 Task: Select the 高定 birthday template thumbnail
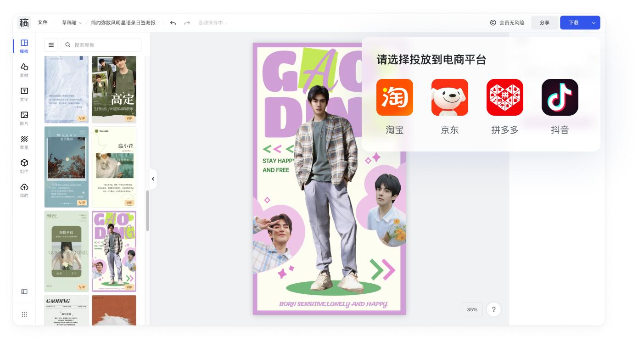[114, 90]
